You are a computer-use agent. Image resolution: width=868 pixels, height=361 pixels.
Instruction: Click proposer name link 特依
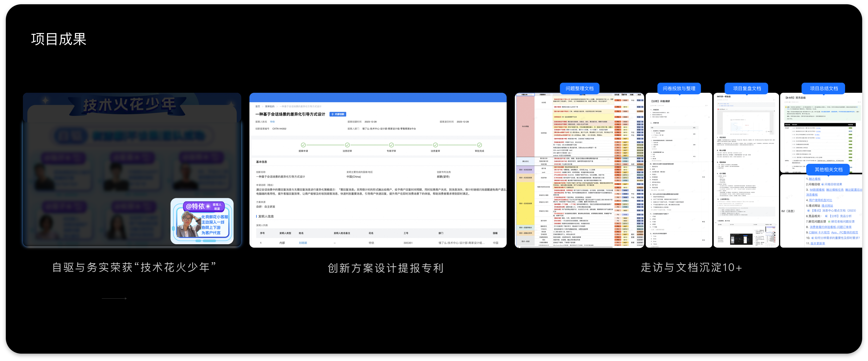273,122
